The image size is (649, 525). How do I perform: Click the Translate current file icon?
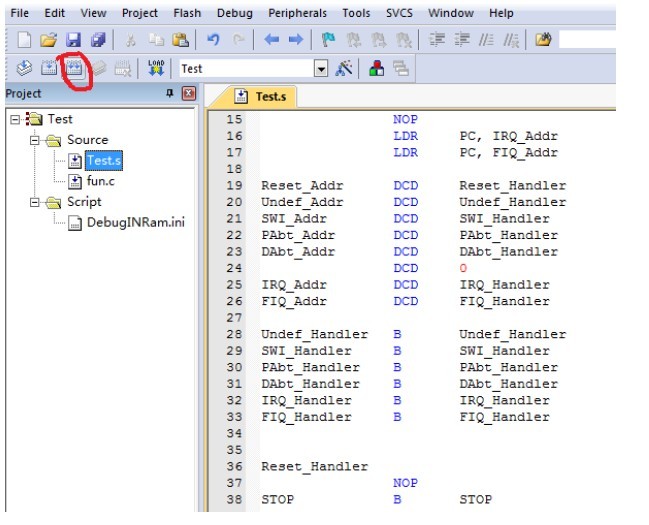coord(24,69)
